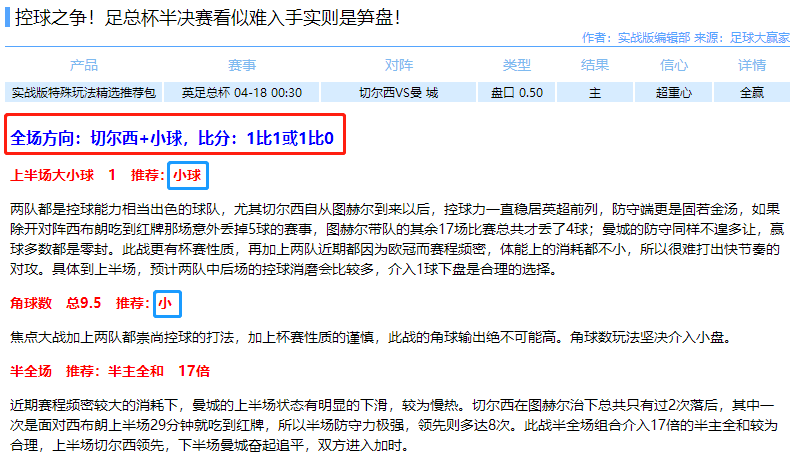Select the 对阵 column header

pyautogui.click(x=398, y=65)
